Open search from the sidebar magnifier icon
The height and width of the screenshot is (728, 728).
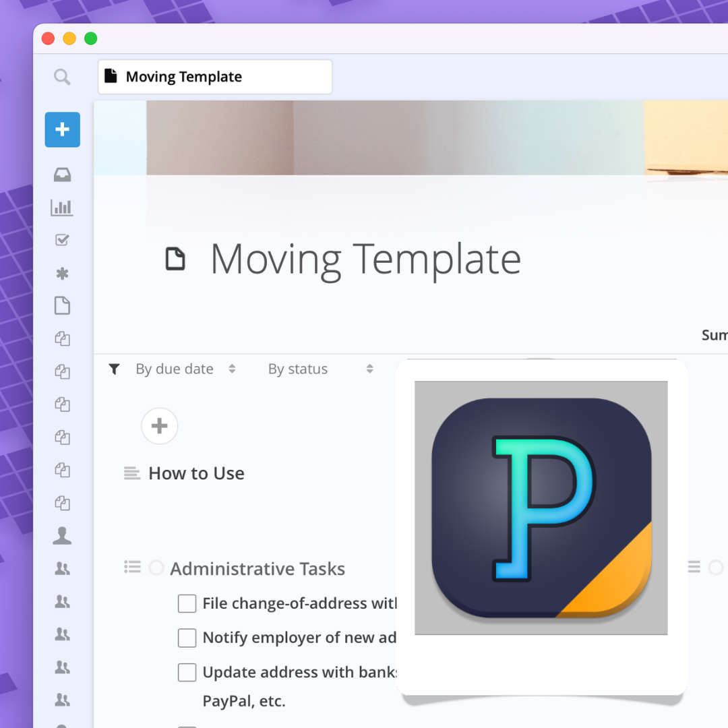tap(62, 77)
